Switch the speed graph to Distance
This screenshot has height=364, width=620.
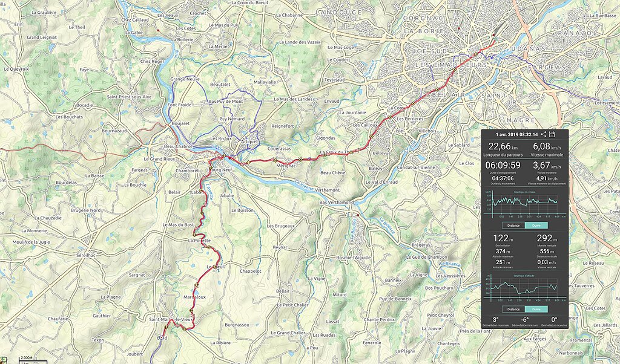[513, 226]
